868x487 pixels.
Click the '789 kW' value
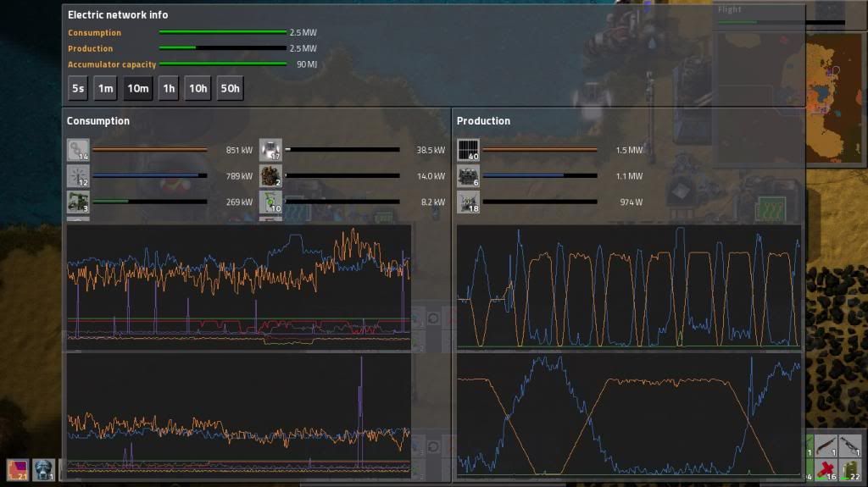(x=239, y=176)
